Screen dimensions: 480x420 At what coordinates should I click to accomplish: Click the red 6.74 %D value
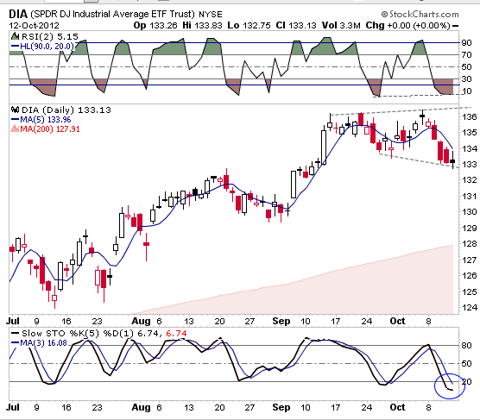click(x=176, y=333)
